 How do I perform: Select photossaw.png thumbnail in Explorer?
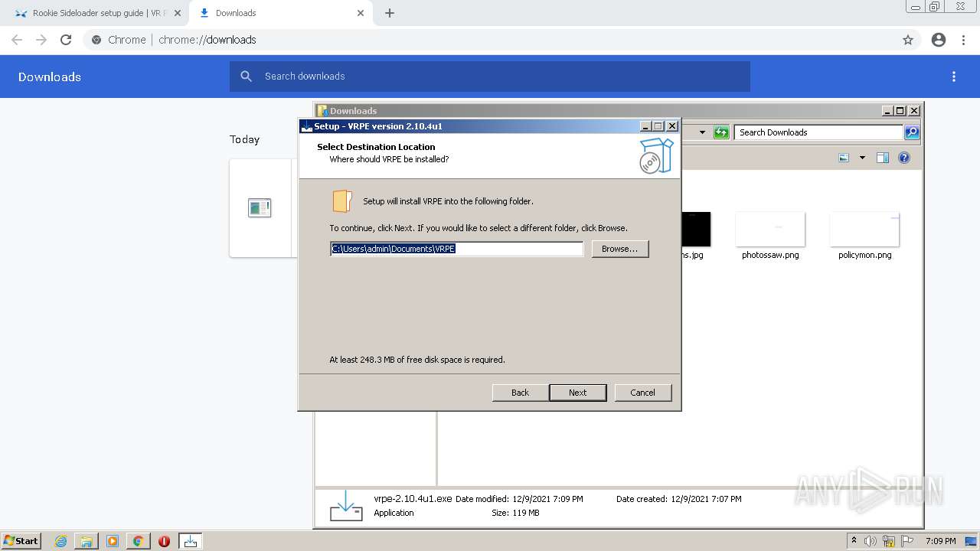(770, 230)
